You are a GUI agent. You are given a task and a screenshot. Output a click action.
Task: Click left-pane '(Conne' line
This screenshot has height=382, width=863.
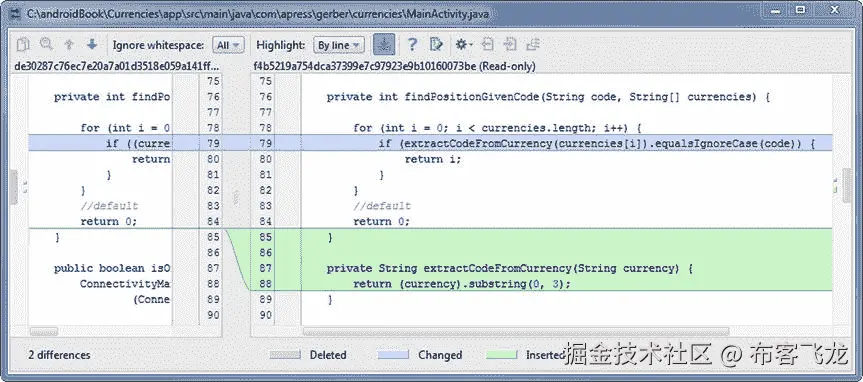pos(152,299)
